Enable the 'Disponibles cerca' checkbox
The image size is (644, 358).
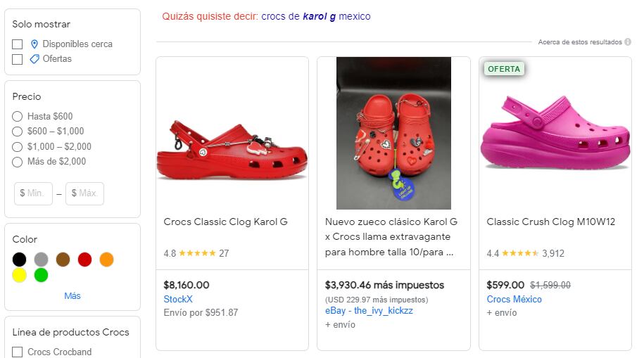pyautogui.click(x=18, y=44)
